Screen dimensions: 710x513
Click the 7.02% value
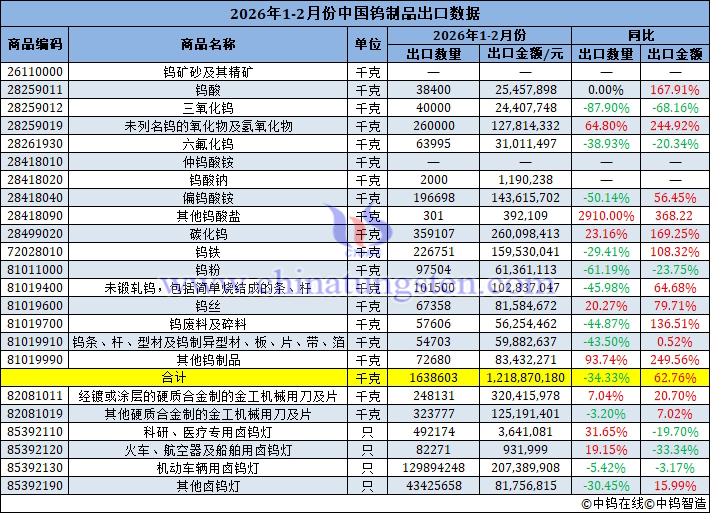tap(675, 414)
